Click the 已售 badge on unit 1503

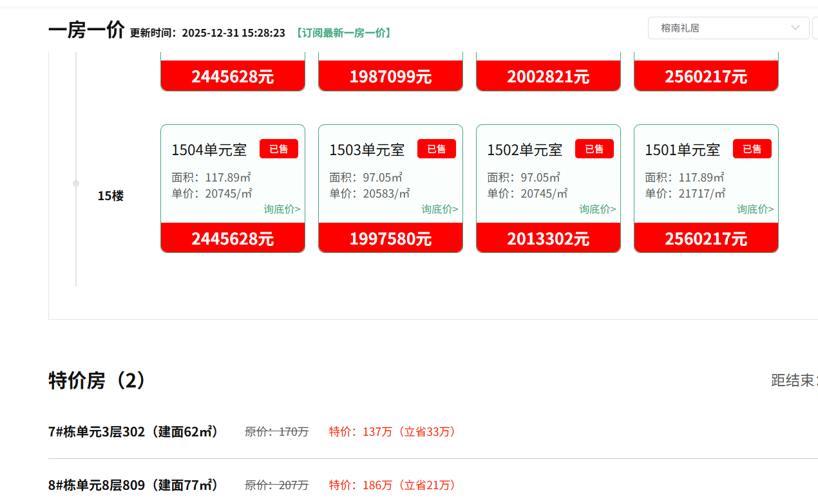tap(436, 149)
